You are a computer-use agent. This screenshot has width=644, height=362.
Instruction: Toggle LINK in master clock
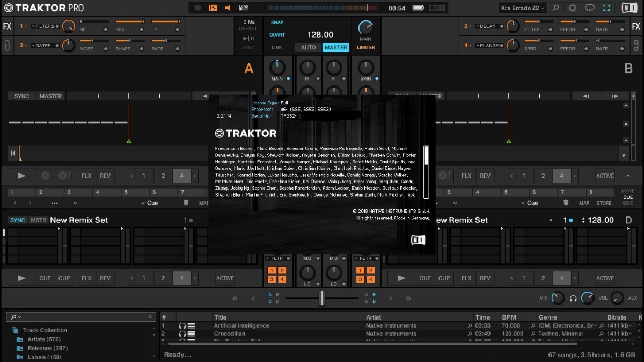[x=277, y=47]
